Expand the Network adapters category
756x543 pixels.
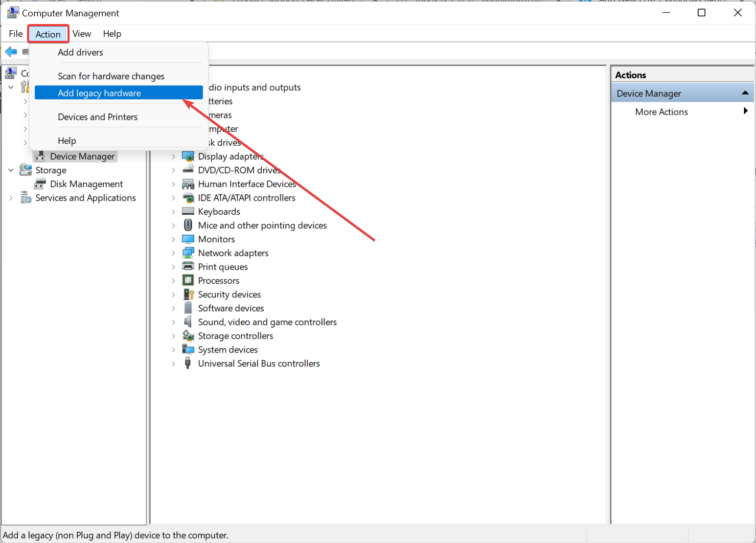(173, 253)
